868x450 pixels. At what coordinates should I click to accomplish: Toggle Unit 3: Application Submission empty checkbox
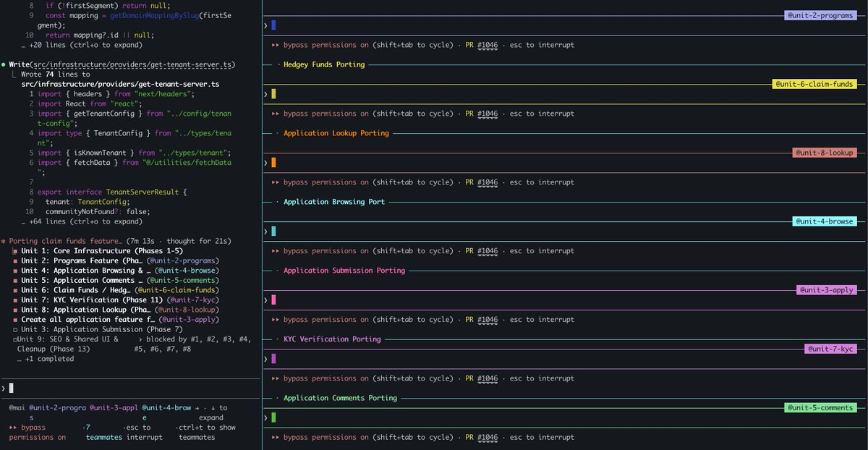tap(15, 329)
